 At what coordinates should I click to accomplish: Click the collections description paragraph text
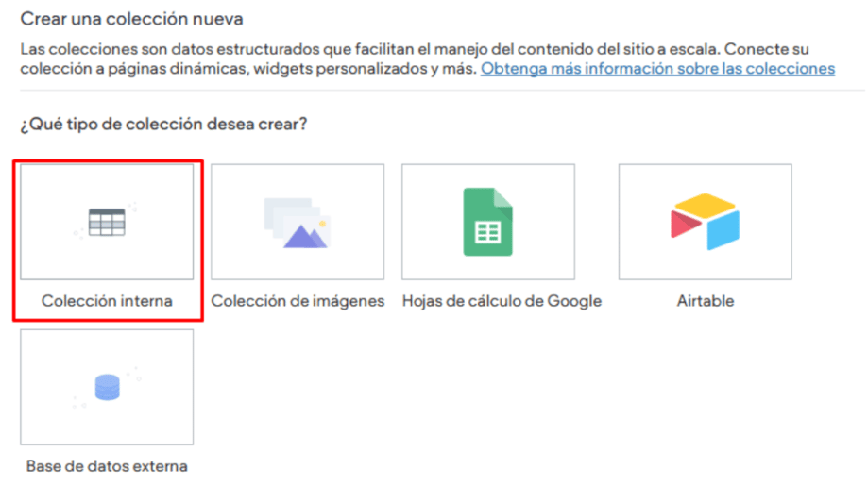[x=283, y=49]
